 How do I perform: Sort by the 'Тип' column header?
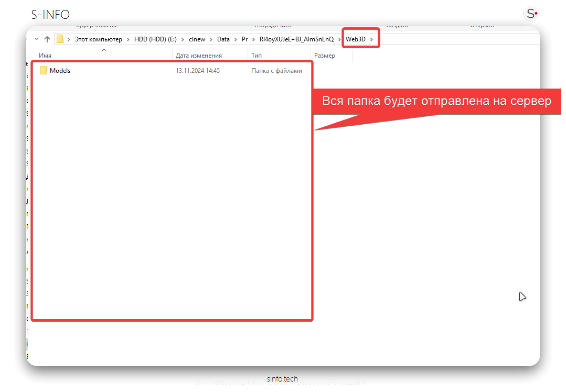coord(257,56)
